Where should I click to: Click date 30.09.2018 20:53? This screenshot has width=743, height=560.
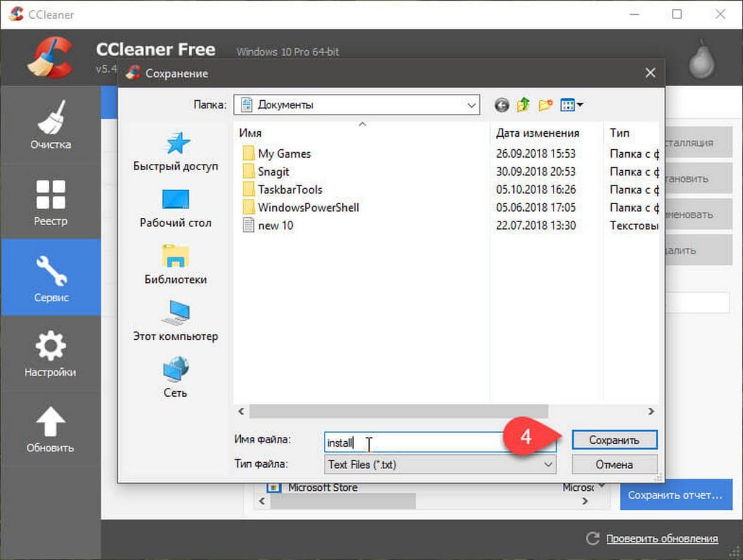(x=536, y=171)
